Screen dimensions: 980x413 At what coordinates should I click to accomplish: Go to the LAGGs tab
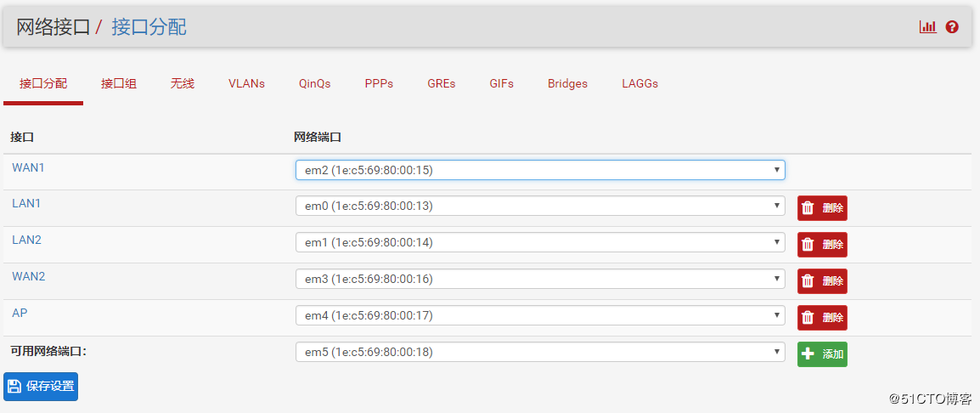coord(639,84)
